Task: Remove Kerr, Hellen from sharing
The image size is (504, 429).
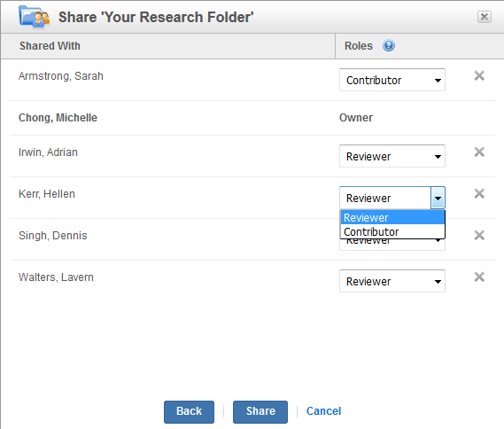Action: 479,193
